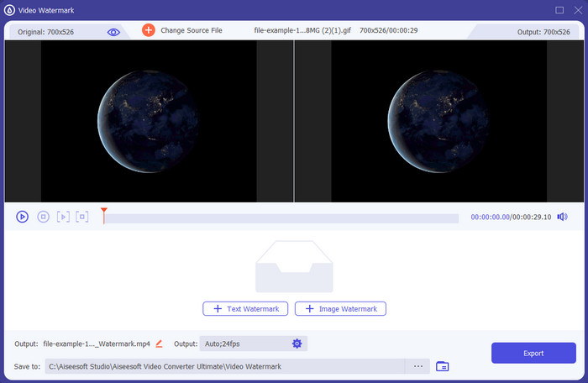The width and height of the screenshot is (588, 383).
Task: Click the set end point bracket icon
Action: (81, 217)
